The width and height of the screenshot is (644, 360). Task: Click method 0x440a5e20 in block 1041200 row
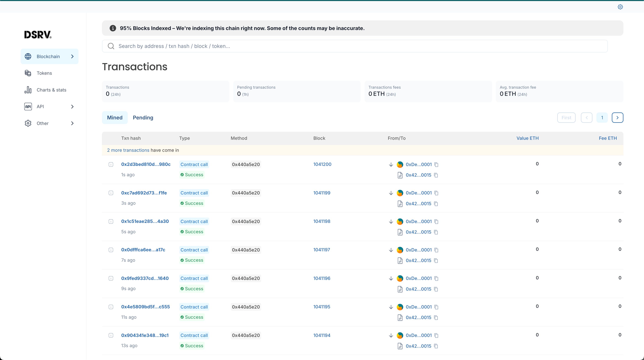pyautogui.click(x=246, y=164)
